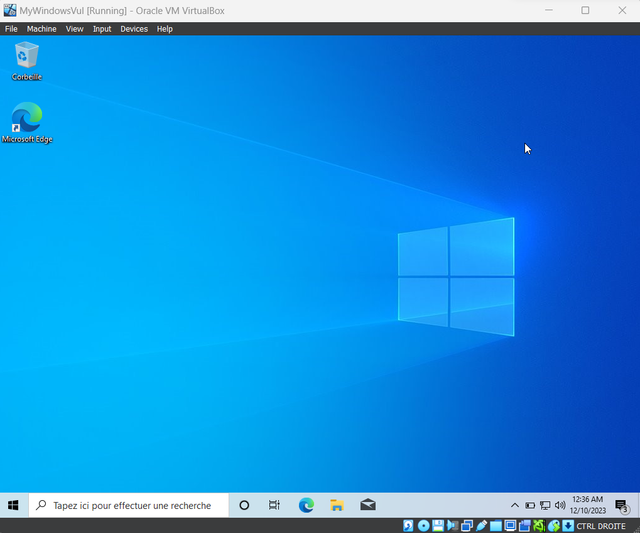Click the CTRL DROITE host key label
The image size is (640, 533).
(x=601, y=526)
